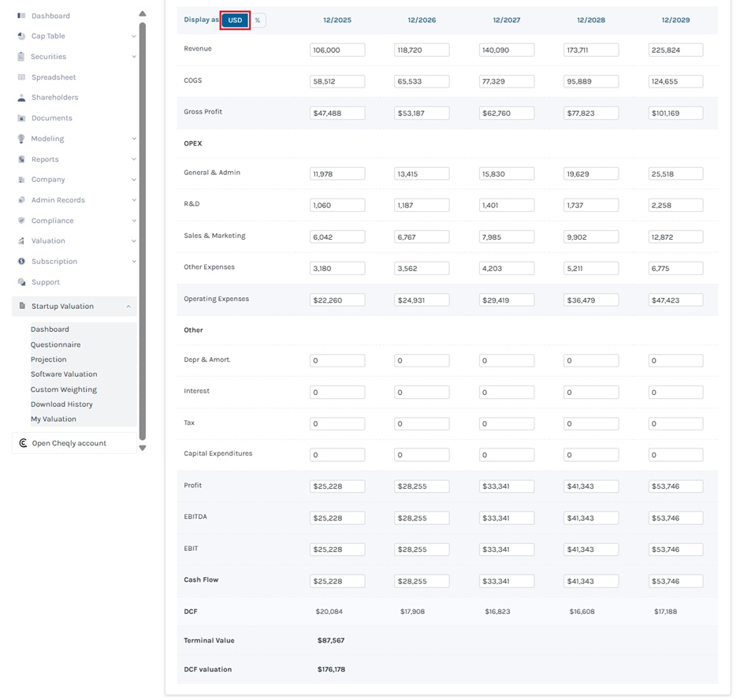
Task: Collapse the Startup Valuation section
Action: pyautogui.click(x=128, y=307)
